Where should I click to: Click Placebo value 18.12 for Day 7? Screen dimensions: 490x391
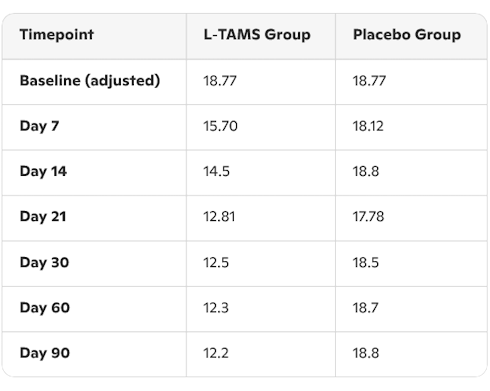[x=368, y=126]
